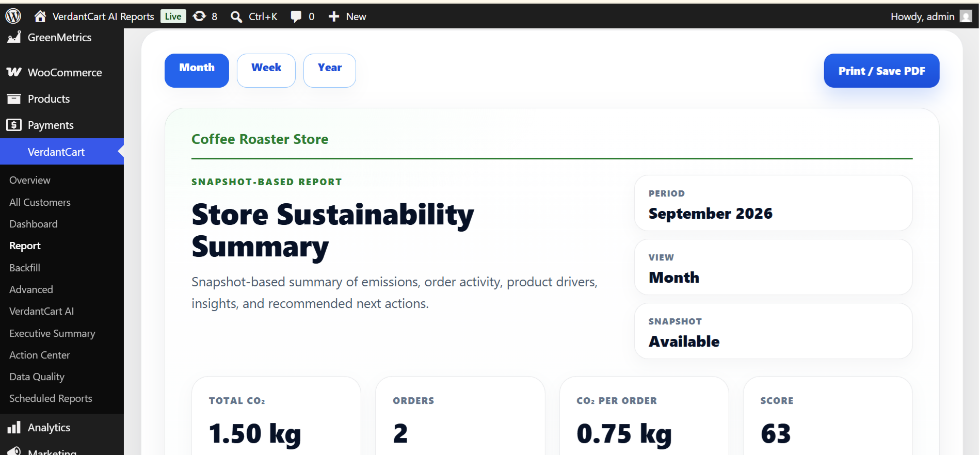The image size is (980, 455).
Task: Open the VerdantCart AI submenu page
Action: coord(41,311)
